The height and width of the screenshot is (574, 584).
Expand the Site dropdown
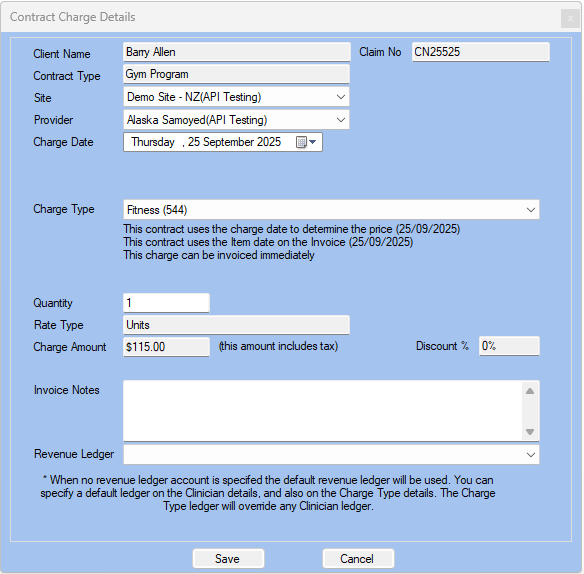click(x=340, y=97)
